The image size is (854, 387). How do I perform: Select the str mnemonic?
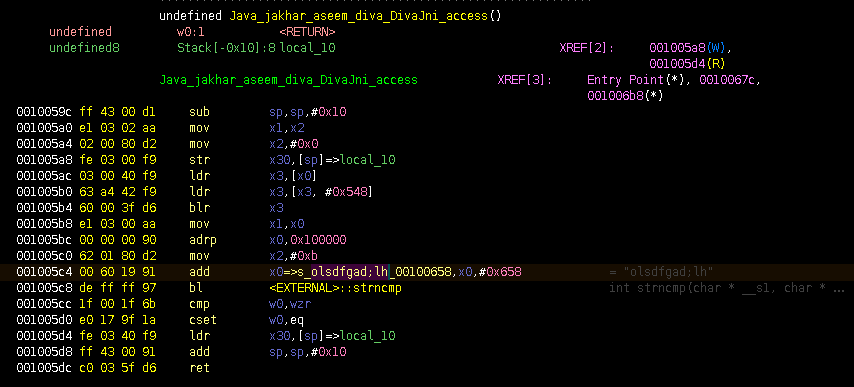tap(199, 160)
